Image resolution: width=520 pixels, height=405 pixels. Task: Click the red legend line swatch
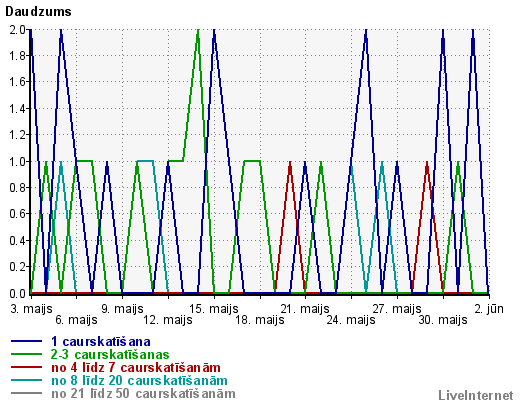[x=27, y=367]
